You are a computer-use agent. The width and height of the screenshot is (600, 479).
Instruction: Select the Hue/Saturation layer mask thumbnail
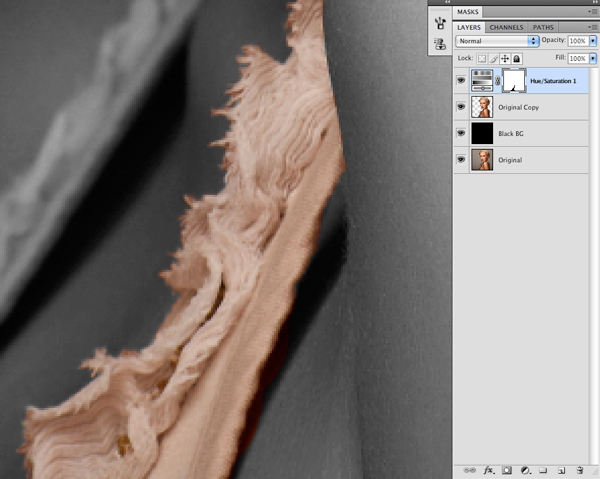point(514,80)
